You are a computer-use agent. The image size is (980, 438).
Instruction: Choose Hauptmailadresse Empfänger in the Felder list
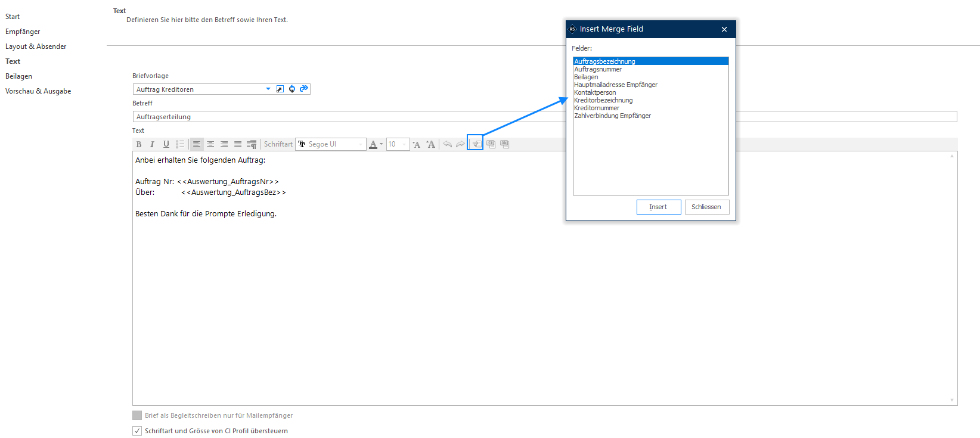[650, 85]
